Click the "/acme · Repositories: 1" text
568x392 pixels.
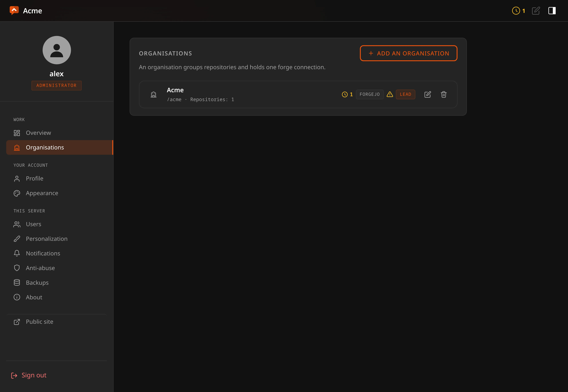(x=200, y=99)
